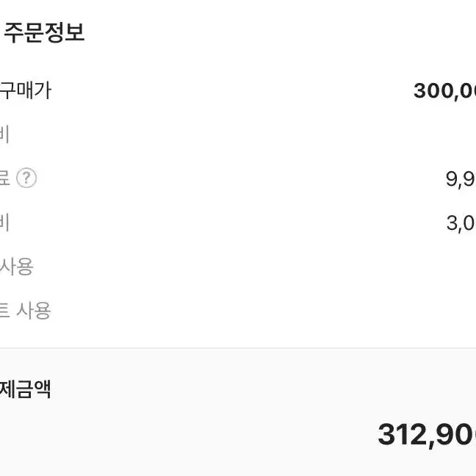Click the cut-off 비 label below 구매가
The image size is (476, 476).
coord(4,134)
